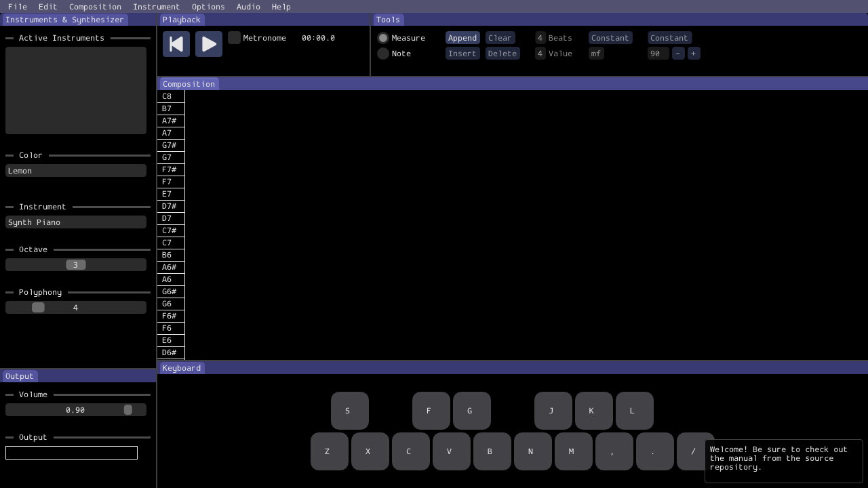Click the plus tempo stepper
The width and height of the screenshot is (868, 488).
[x=694, y=54]
